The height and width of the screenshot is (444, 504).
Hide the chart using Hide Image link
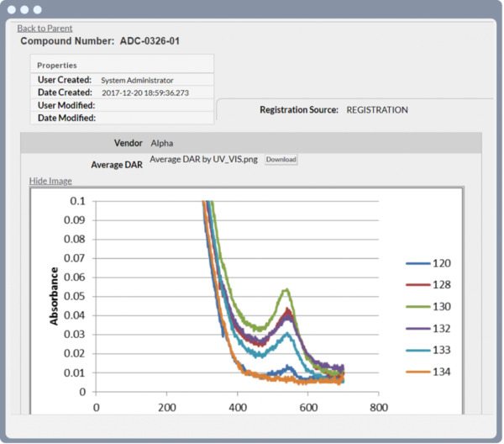[50, 181]
